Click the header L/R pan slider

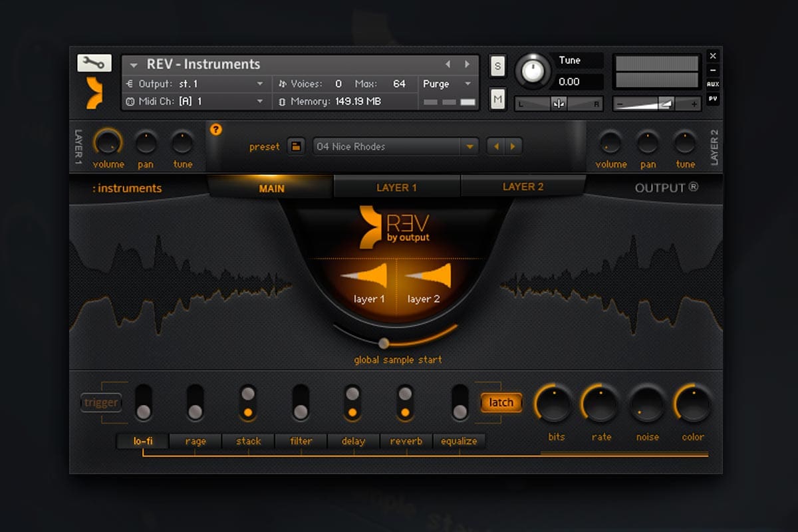[559, 104]
